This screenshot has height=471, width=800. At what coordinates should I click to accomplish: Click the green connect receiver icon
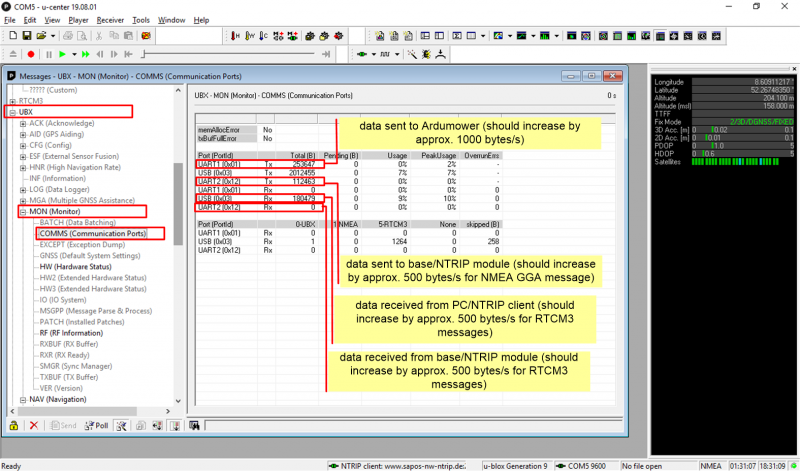pyautogui.click(x=362, y=54)
